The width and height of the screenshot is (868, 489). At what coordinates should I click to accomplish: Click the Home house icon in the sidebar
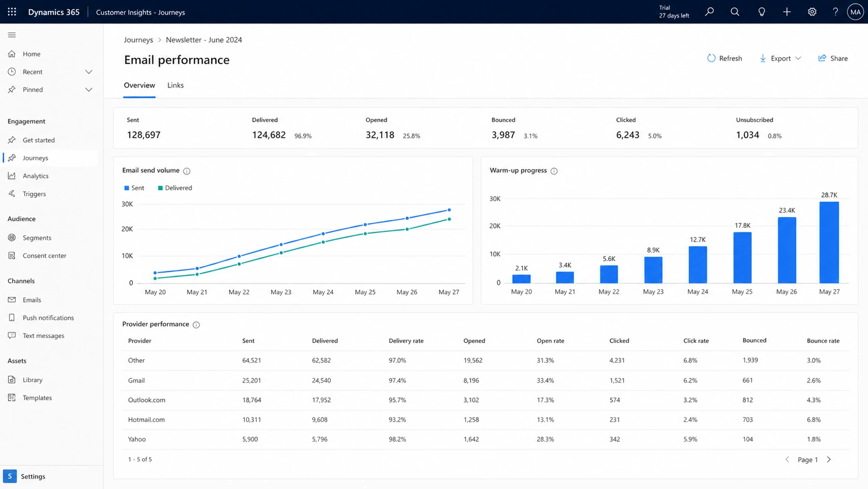(x=12, y=54)
